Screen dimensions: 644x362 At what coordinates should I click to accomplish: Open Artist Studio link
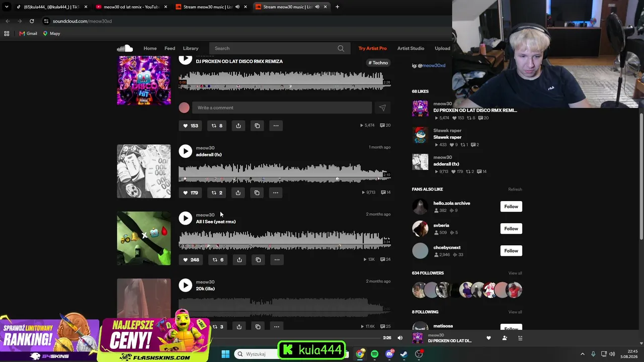pyautogui.click(x=411, y=48)
